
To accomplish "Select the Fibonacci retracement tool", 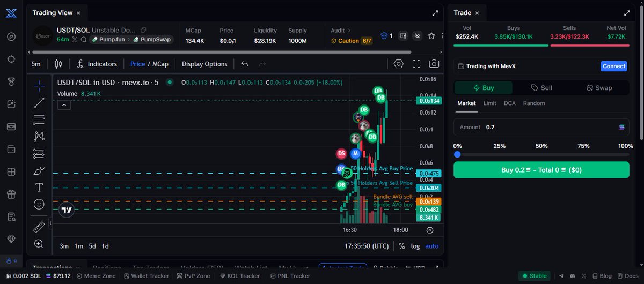I will [39, 119].
